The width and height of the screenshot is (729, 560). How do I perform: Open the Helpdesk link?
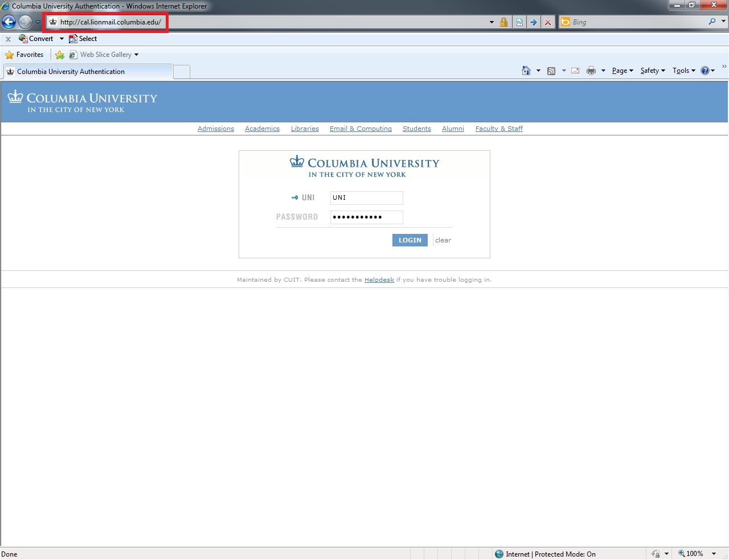tap(379, 279)
